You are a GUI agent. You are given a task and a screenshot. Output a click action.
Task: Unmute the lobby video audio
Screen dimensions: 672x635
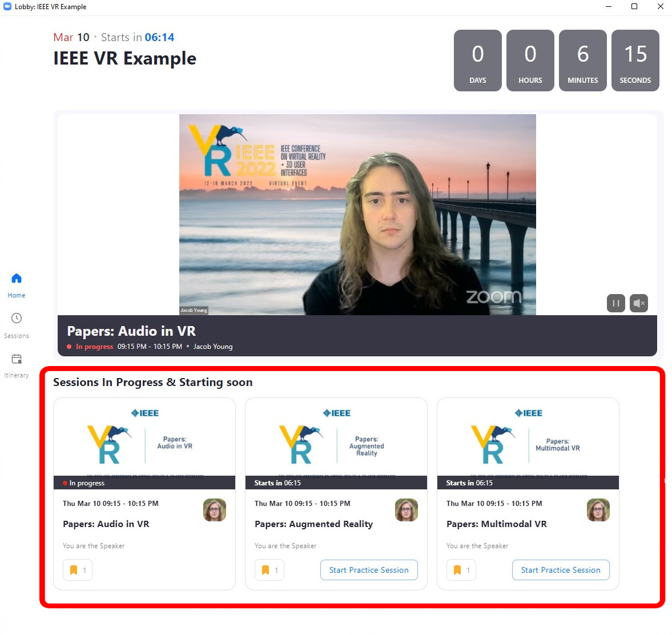pyautogui.click(x=638, y=304)
